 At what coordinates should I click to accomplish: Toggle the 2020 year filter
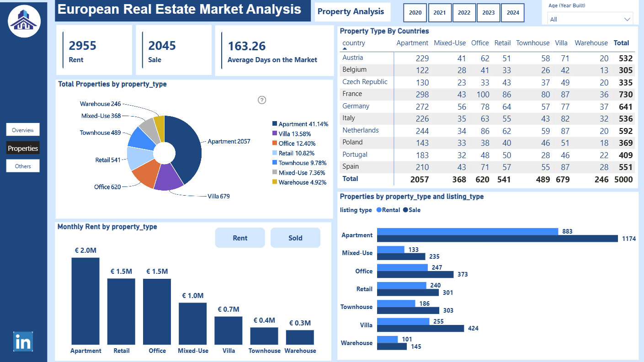pyautogui.click(x=415, y=13)
